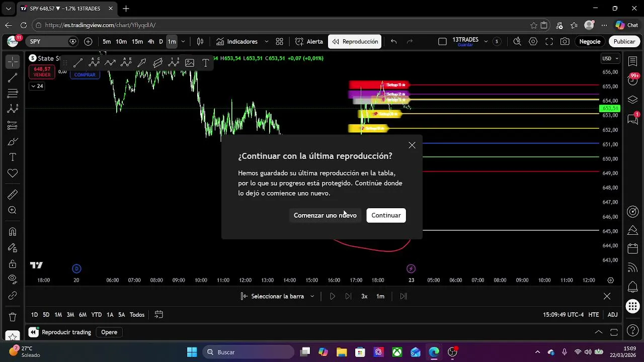Click the delete drawings trash icon
Image resolution: width=644 pixels, height=362 pixels.
coord(13,317)
